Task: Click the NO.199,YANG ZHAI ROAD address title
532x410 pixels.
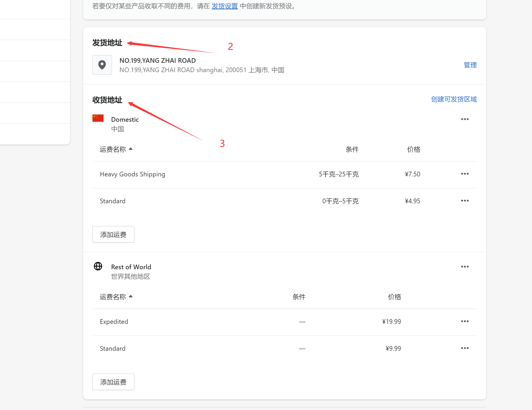Action: [157, 60]
